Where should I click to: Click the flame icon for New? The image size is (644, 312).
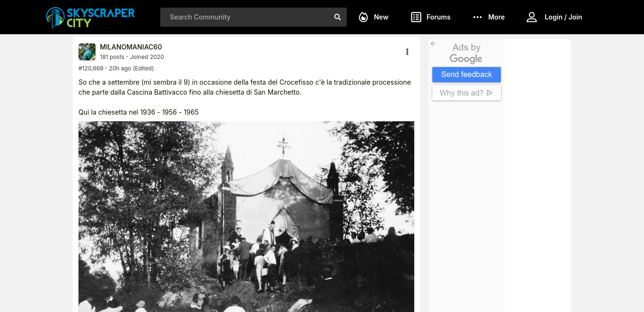(x=363, y=17)
